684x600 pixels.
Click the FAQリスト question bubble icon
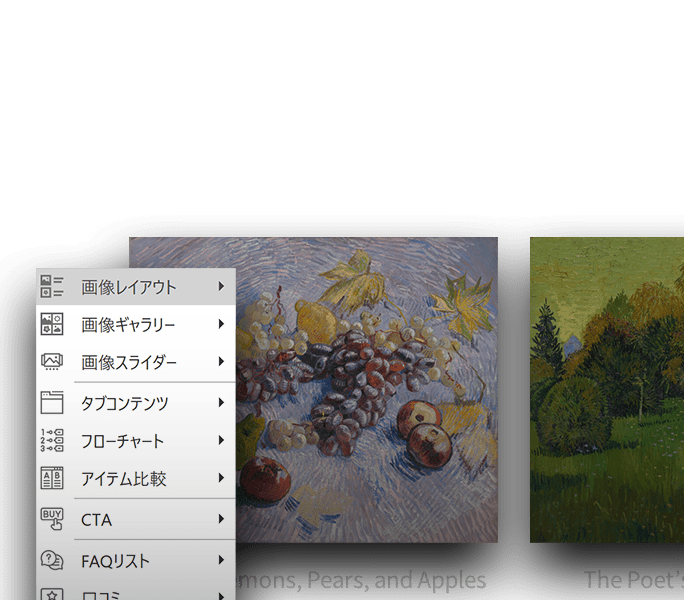52,560
